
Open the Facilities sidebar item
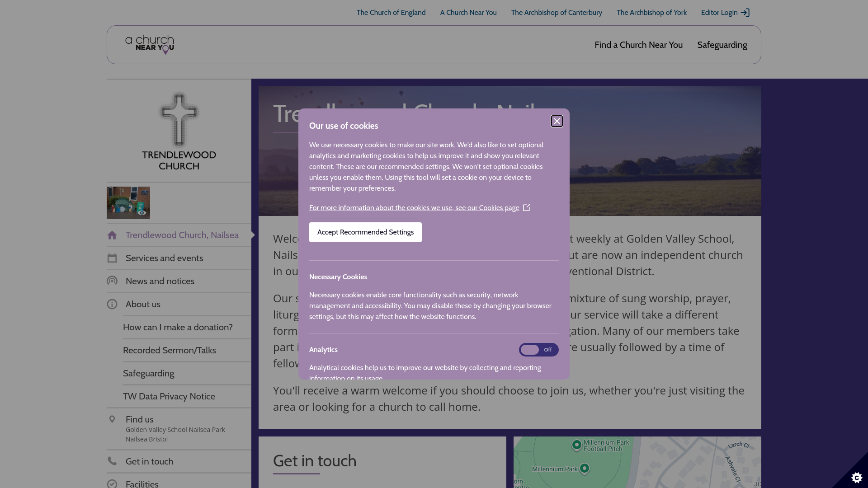tap(142, 484)
